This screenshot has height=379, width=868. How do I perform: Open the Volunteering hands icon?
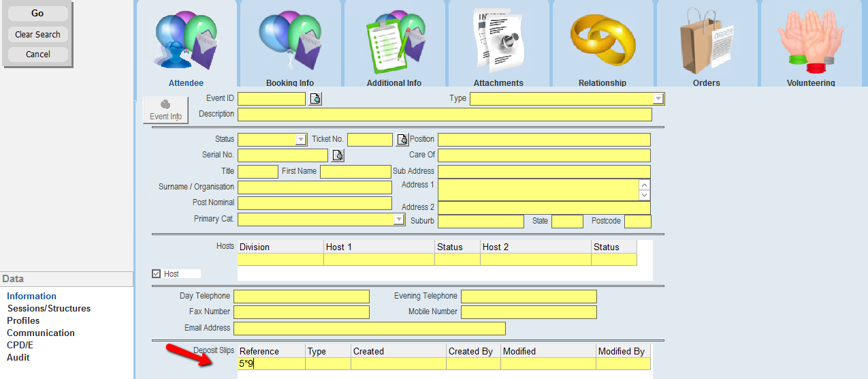811,42
